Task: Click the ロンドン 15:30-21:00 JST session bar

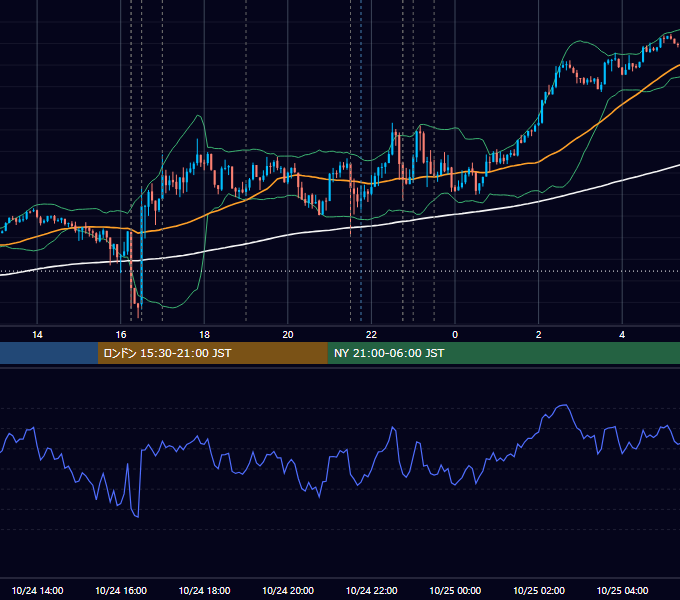Action: coord(212,353)
